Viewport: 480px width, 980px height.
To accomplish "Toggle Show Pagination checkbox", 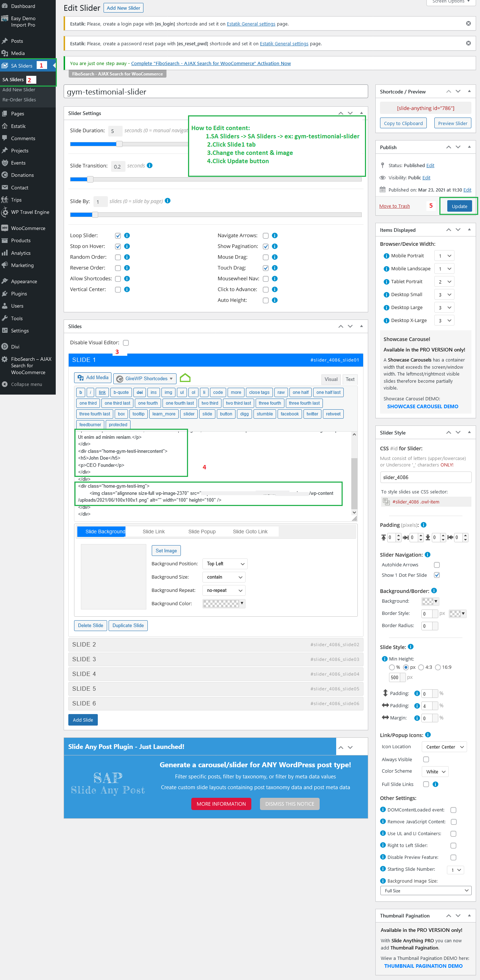I will click(x=266, y=247).
